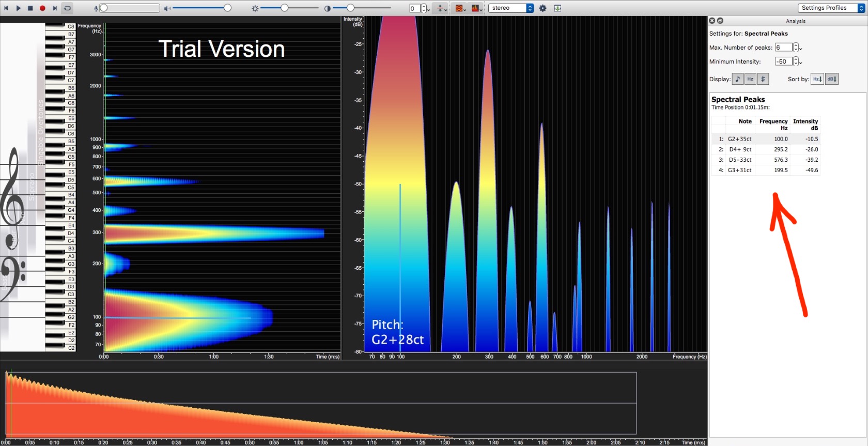Open the spectrogram color scheme dropdown

click(x=460, y=8)
